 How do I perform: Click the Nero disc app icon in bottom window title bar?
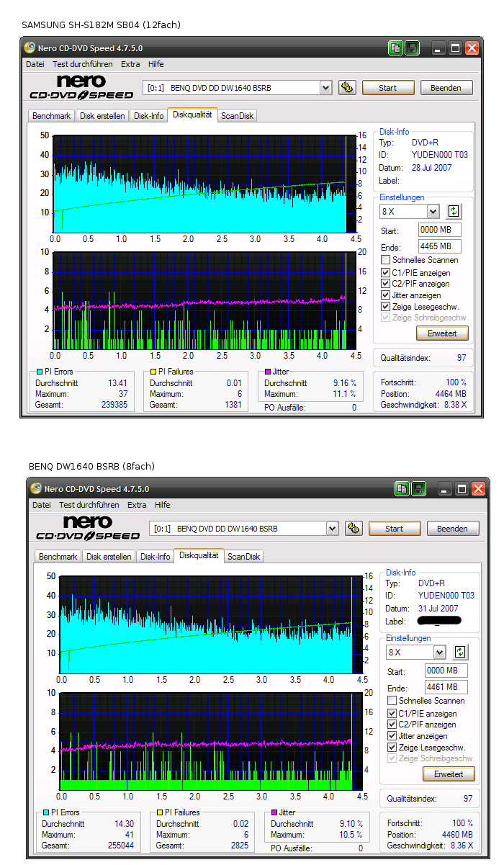click(36, 489)
